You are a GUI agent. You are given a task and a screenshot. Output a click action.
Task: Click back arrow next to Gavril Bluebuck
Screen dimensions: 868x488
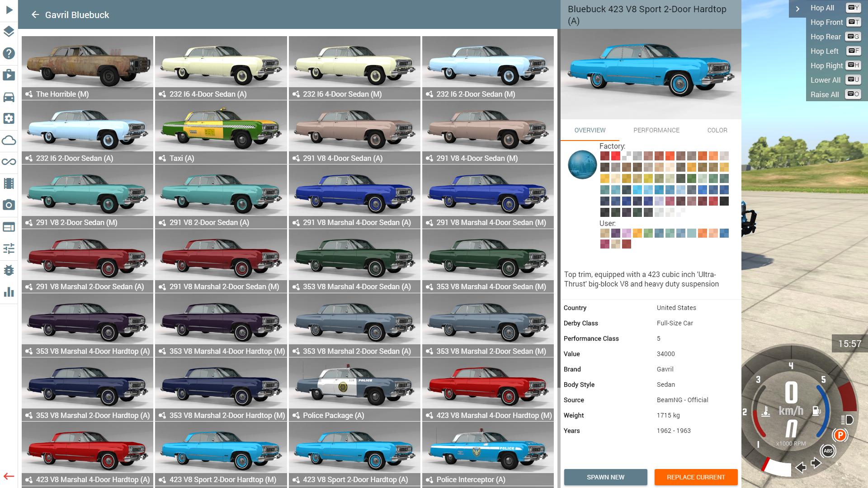click(x=35, y=15)
